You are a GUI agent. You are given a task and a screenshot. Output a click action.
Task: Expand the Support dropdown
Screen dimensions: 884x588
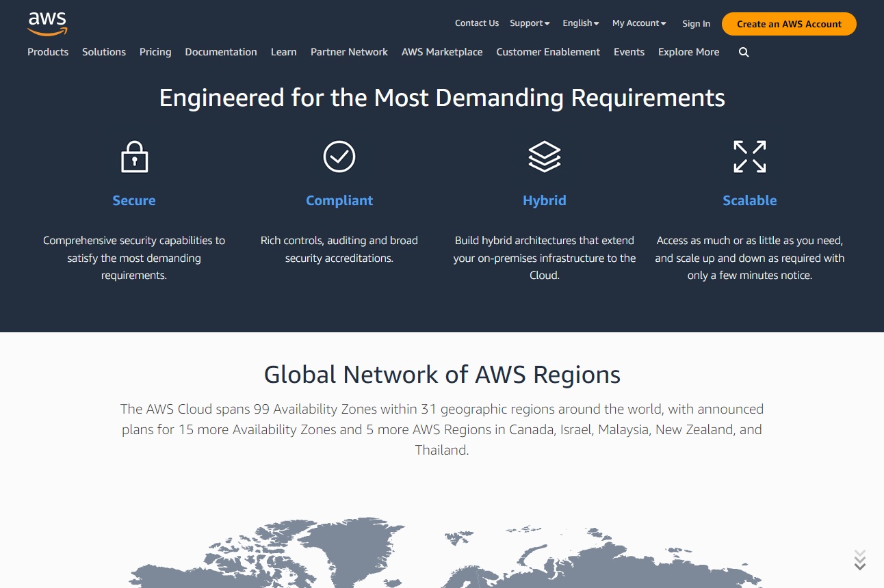pyautogui.click(x=530, y=23)
